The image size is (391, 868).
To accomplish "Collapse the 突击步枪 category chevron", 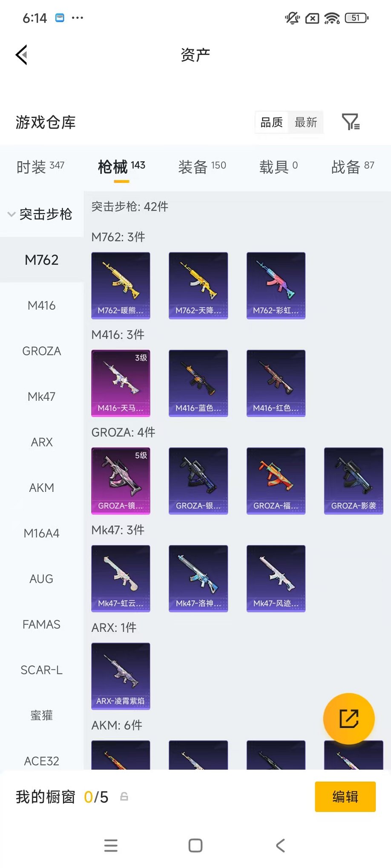I will (11, 214).
